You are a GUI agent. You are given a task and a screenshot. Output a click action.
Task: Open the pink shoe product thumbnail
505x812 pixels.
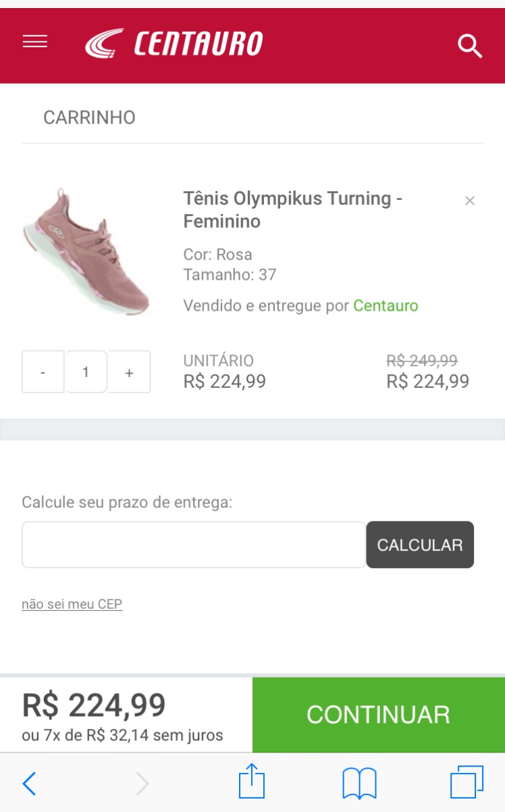click(86, 251)
